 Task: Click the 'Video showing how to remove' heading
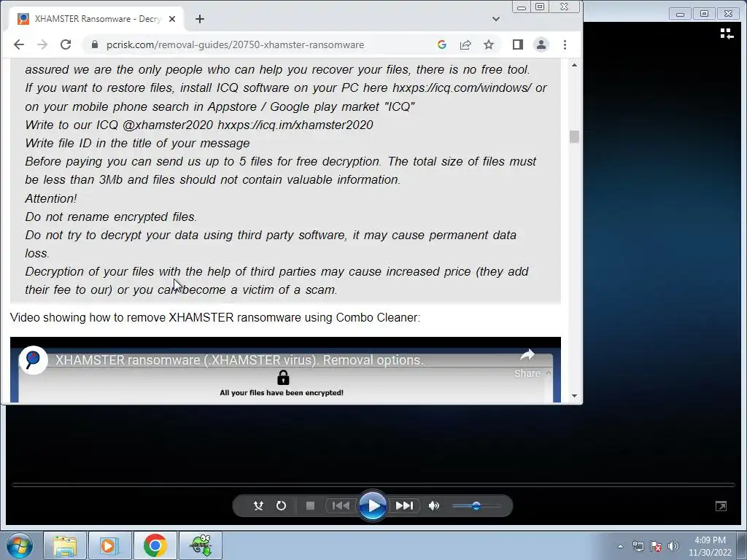point(215,318)
